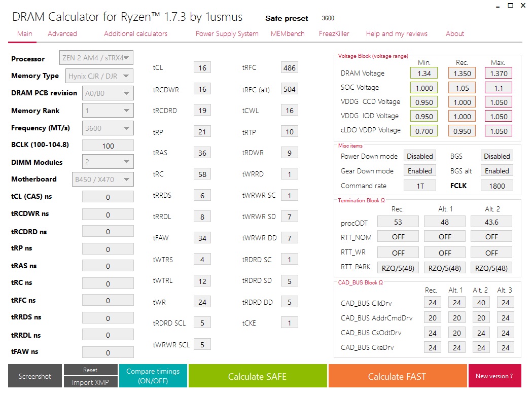This screenshot has height=396, width=532.
Task: Open the FreezKiller tab
Action: coord(334,33)
